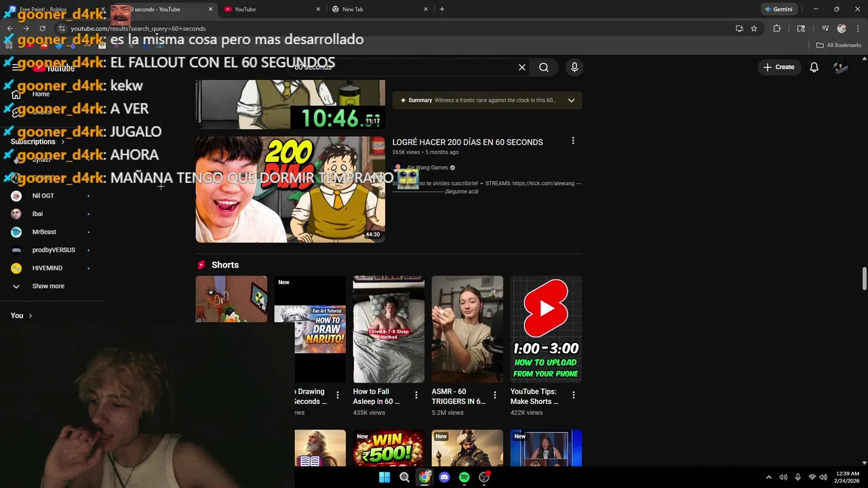The image size is (868, 488).
Task: Open the WIN ₹500 short thumbnail
Action: pyautogui.click(x=389, y=448)
